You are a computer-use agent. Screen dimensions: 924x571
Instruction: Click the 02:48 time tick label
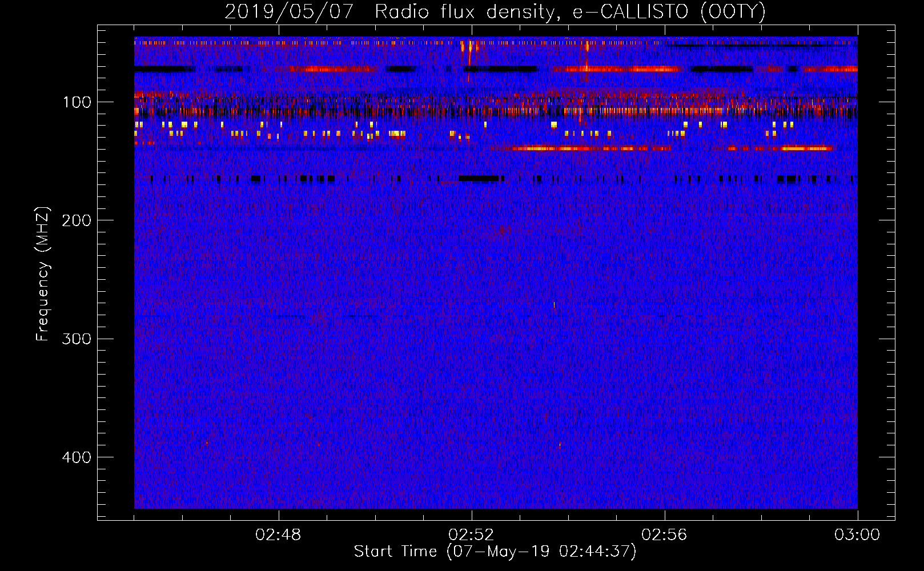[x=278, y=535]
